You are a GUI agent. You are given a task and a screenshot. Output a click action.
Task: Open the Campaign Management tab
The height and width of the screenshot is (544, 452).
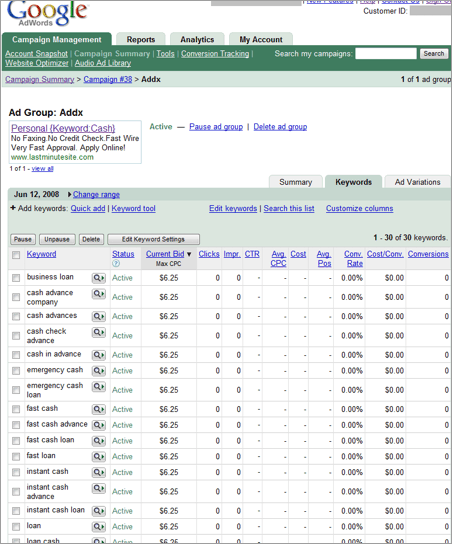(x=57, y=40)
